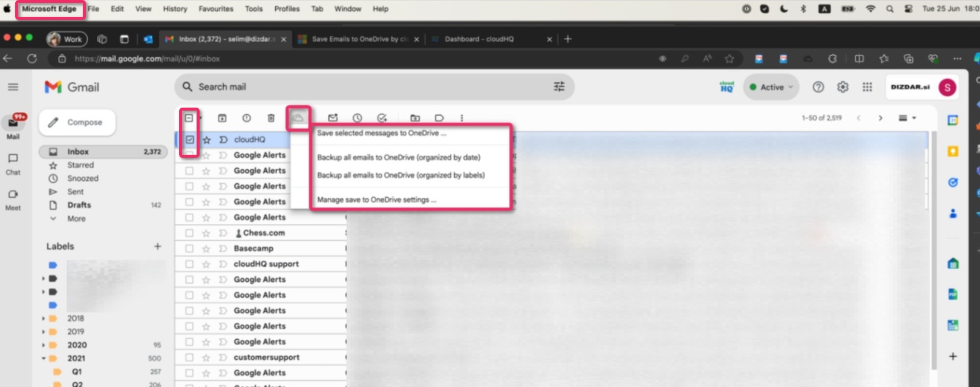Tick the cloudHQ support email checkbox
Viewport: 980px width, 387px height.
(189, 264)
